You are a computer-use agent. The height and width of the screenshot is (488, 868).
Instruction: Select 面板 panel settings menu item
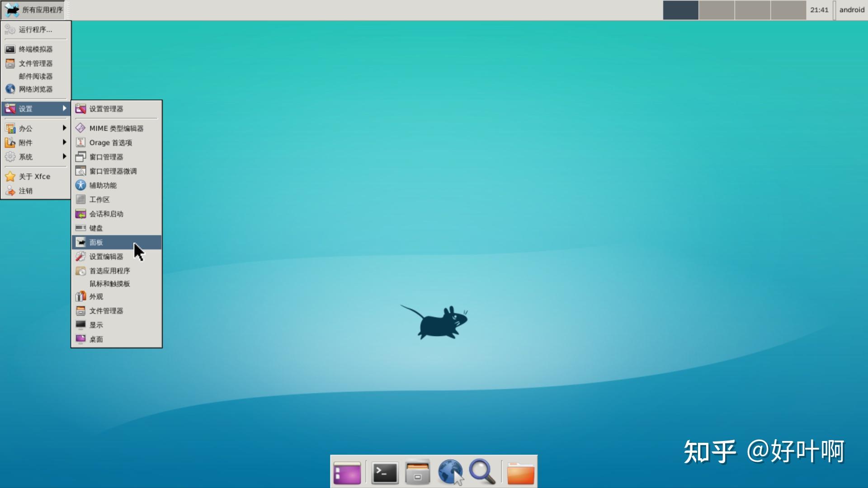point(96,243)
